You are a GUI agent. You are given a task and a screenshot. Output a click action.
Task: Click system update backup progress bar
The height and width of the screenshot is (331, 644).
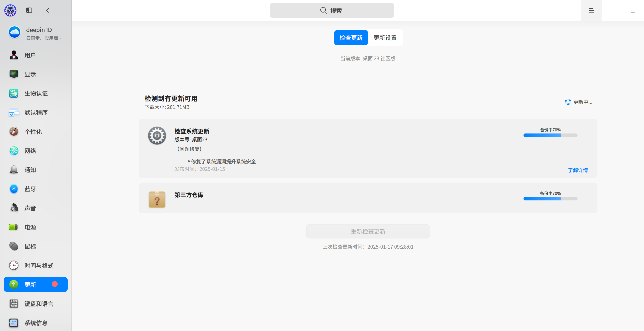tap(550, 135)
